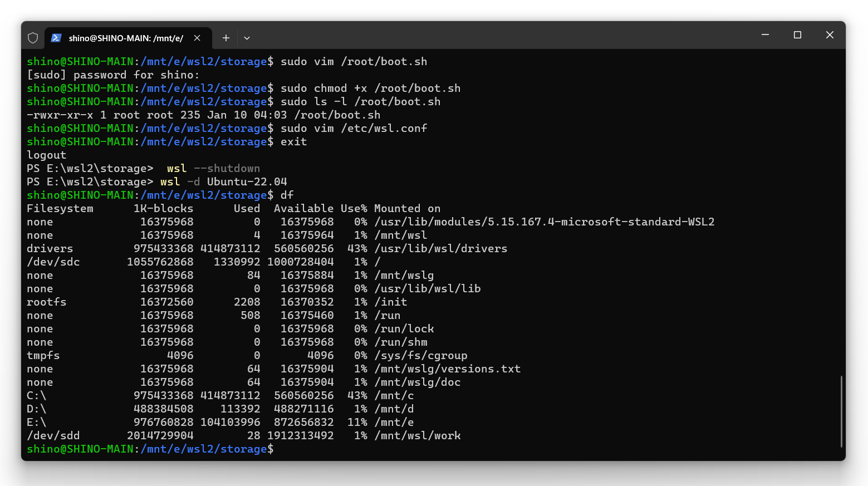Click the 'C:\' filesystem entry
The height and width of the screenshot is (486, 868).
[x=37, y=396]
